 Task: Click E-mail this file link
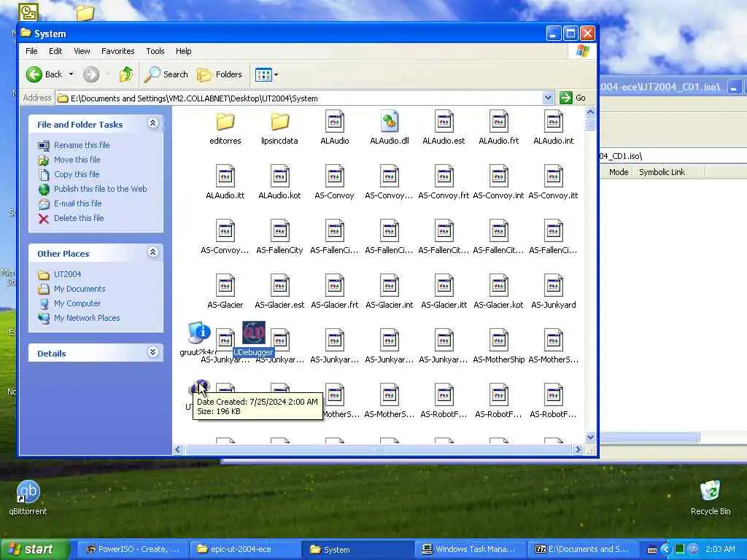coord(77,203)
